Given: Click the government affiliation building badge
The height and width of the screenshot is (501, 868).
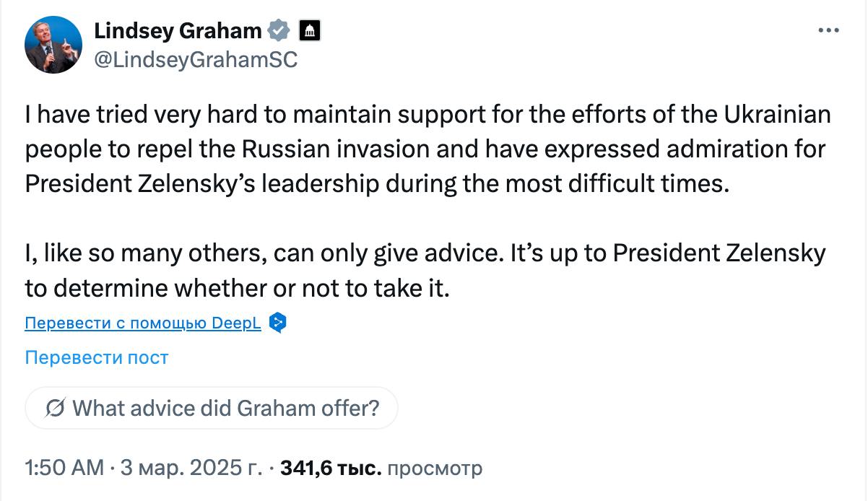Looking at the screenshot, I should click(309, 30).
